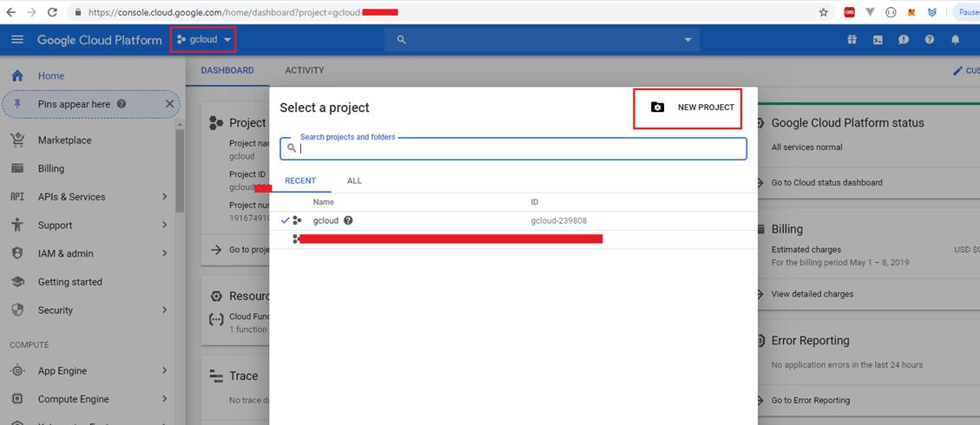
Task: Click the Billing card icon in sidebar
Action: pyautogui.click(x=17, y=168)
